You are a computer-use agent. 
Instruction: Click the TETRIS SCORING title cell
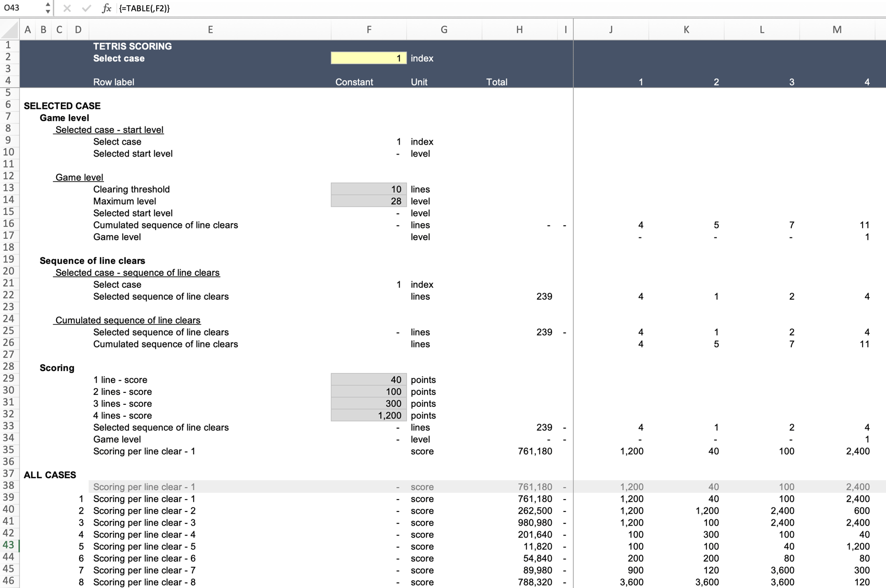tap(132, 46)
